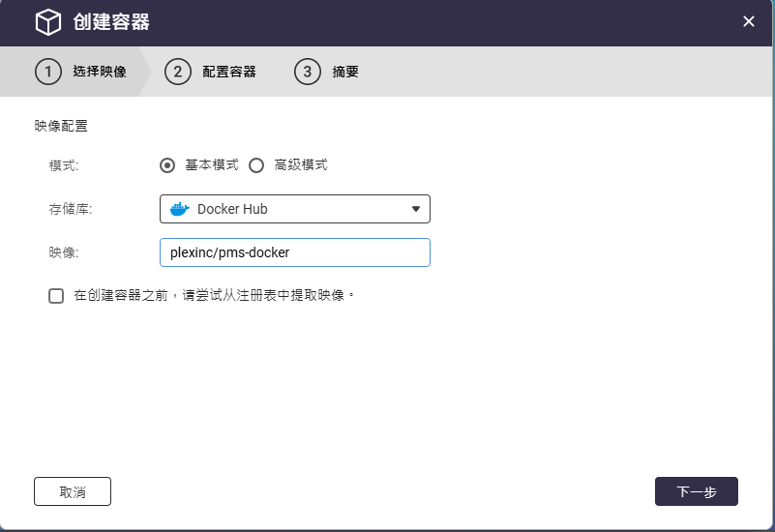Click the 取消 button
The width and height of the screenshot is (775, 532).
pos(73,491)
